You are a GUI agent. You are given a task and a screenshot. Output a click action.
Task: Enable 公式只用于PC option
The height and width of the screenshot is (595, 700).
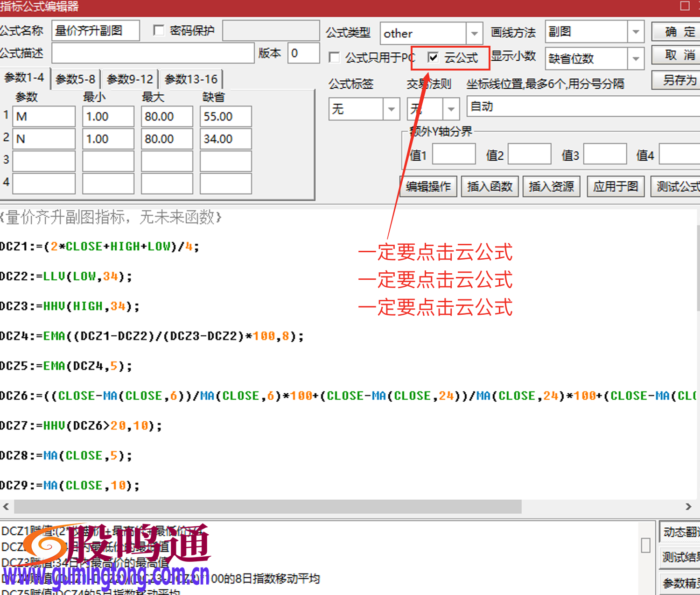pos(334,57)
